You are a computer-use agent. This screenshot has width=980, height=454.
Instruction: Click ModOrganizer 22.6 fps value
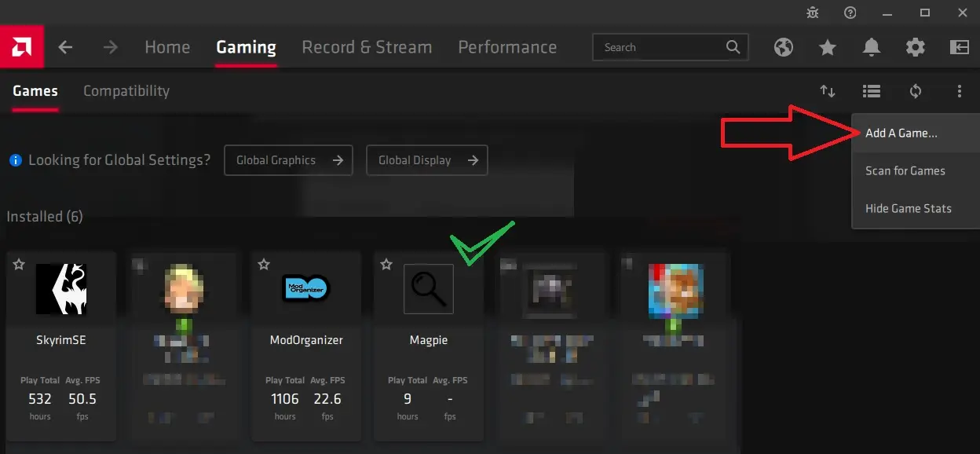point(327,398)
